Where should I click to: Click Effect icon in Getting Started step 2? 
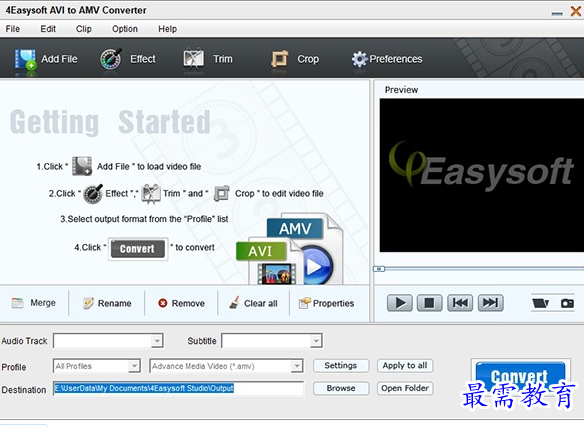[x=93, y=194]
